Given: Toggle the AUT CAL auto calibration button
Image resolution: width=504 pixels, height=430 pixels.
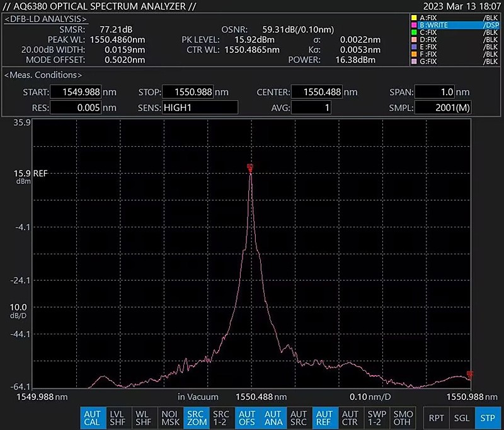Looking at the screenshot, I should pos(91,417).
